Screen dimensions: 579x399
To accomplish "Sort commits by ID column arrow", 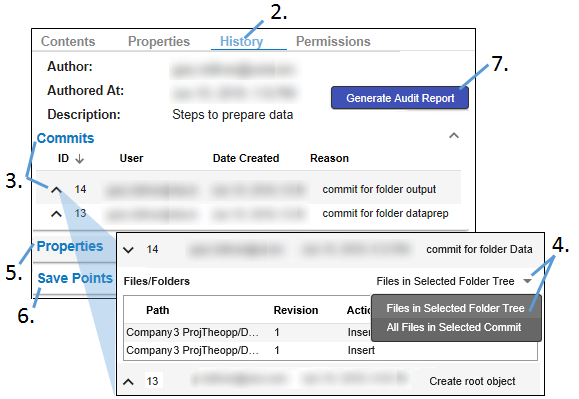I will point(79,159).
